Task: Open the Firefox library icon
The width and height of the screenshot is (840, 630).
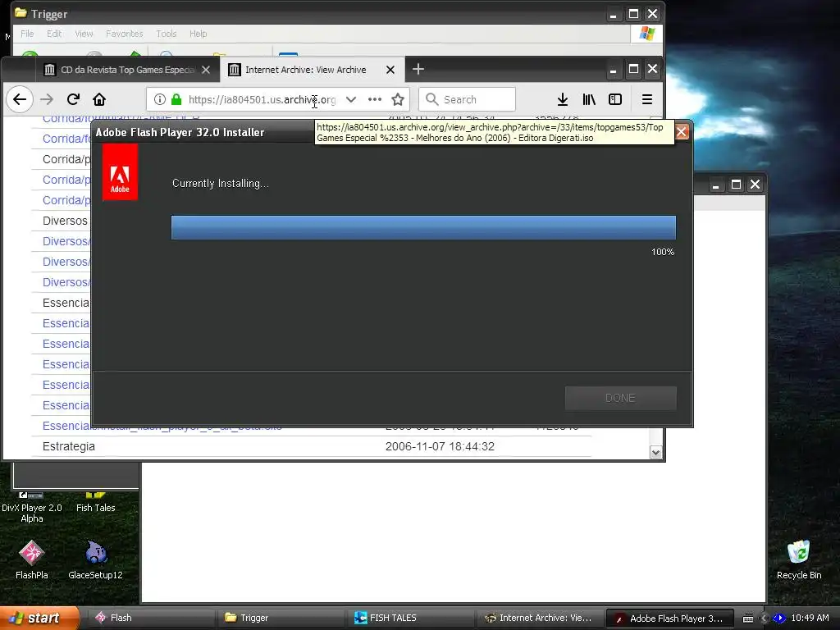Action: [x=589, y=99]
